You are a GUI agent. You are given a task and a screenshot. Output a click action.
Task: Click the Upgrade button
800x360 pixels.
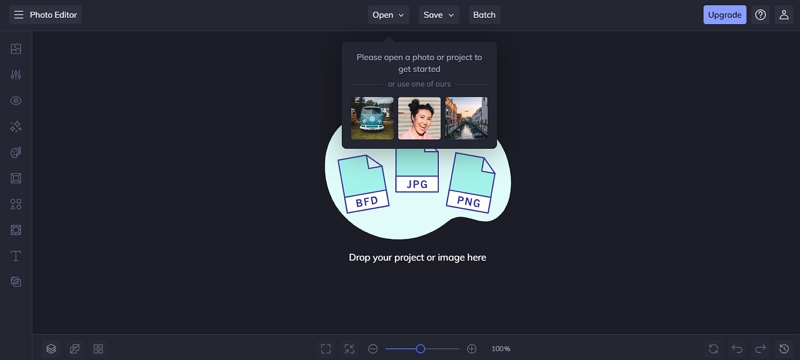tap(724, 15)
